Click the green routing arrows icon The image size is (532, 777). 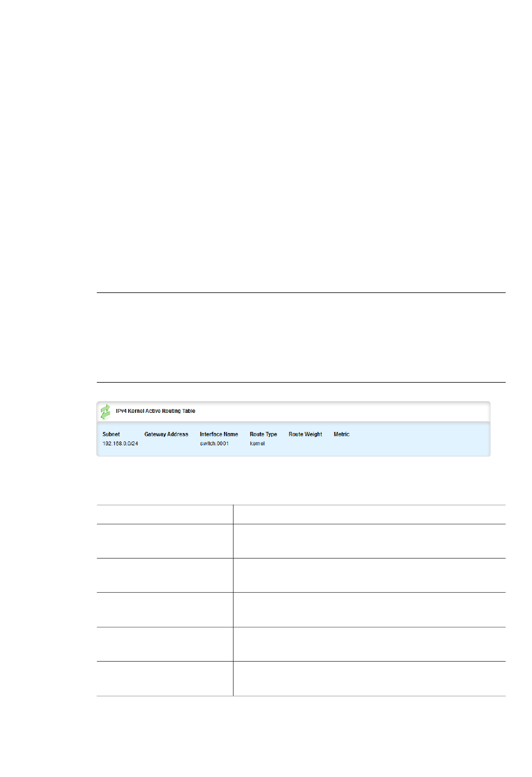[105, 412]
